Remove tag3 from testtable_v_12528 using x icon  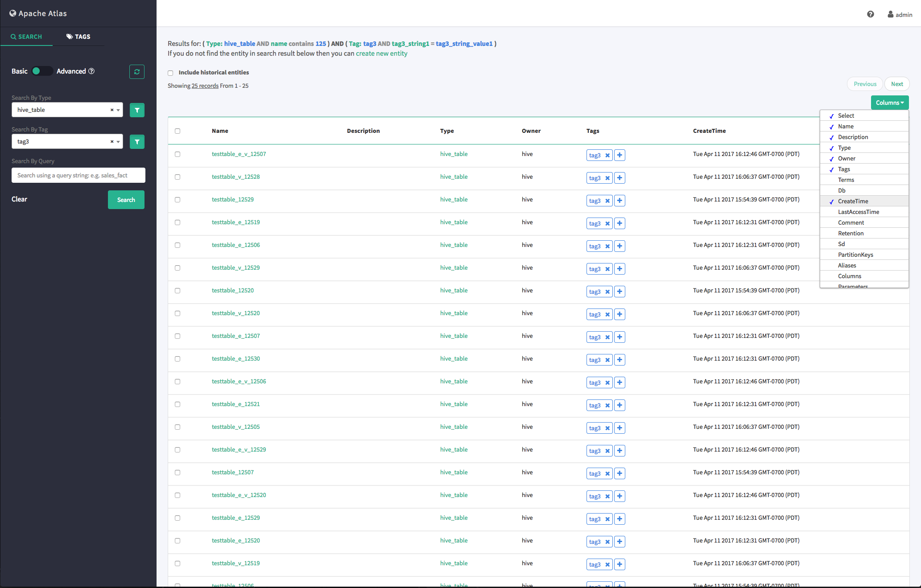(x=607, y=177)
